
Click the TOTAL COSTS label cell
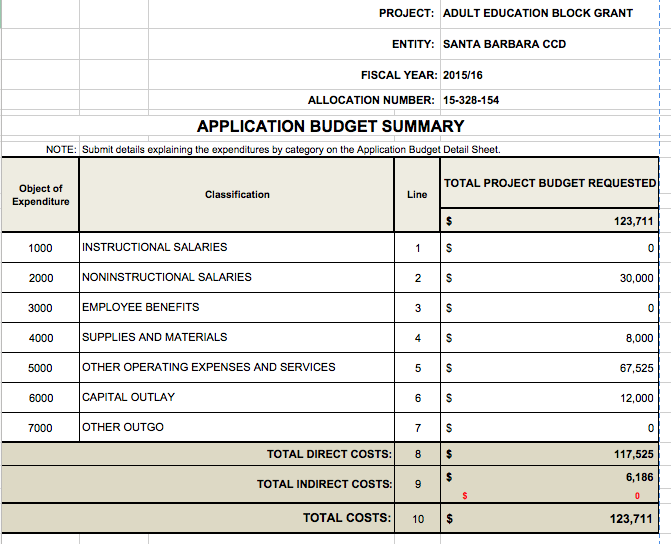347,518
